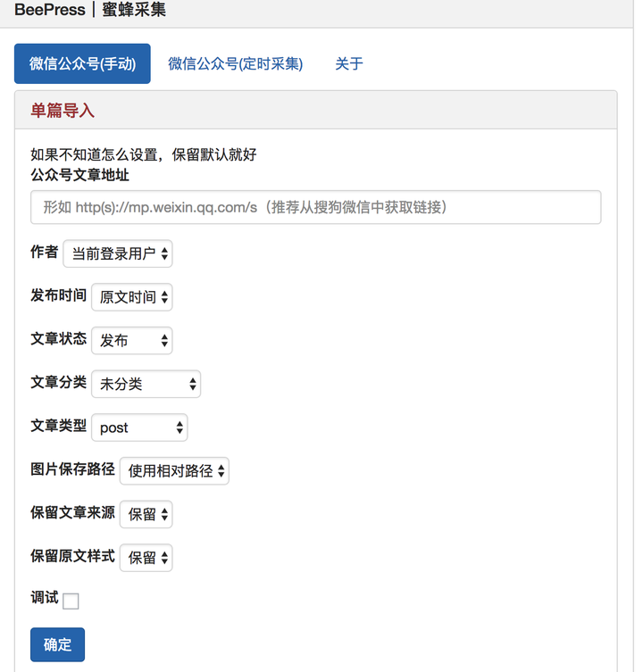The width and height of the screenshot is (643, 672).
Task: Click the 单篇导入 panel heading
Action: tap(63, 111)
